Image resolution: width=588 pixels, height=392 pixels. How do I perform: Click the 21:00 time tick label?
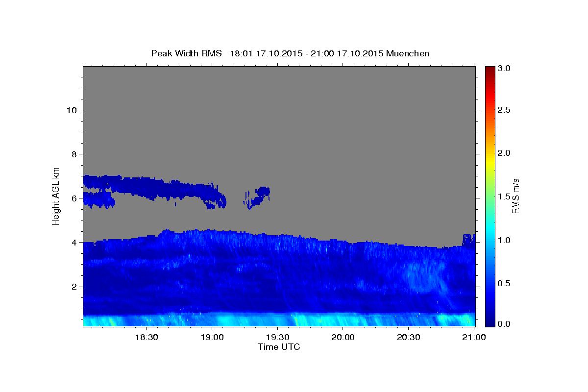[x=474, y=337]
